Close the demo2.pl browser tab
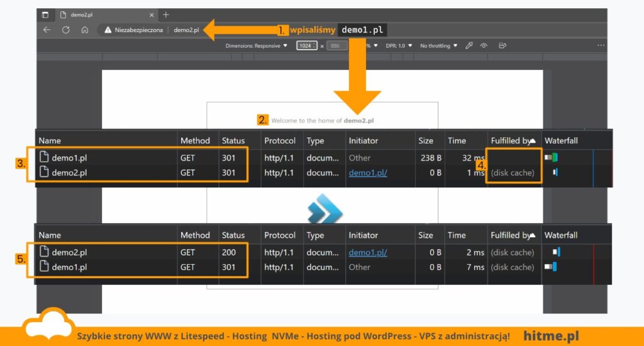 click(x=152, y=15)
